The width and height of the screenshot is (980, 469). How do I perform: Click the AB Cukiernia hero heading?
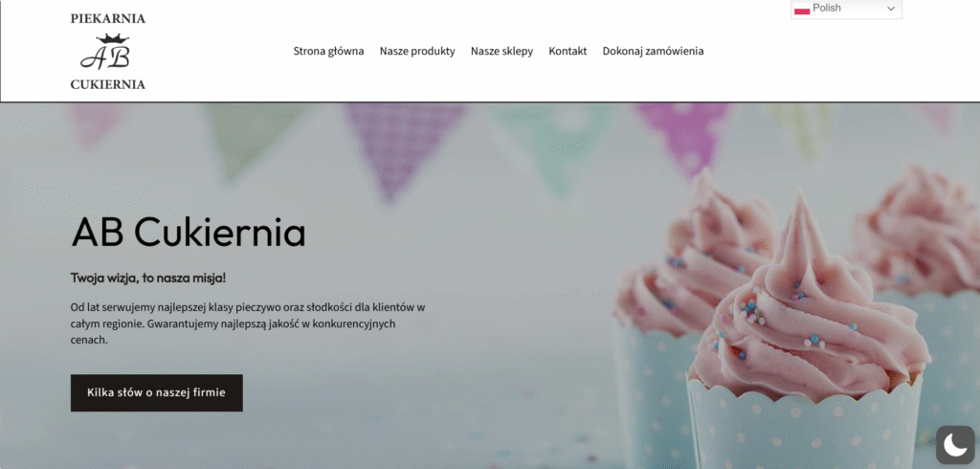(x=189, y=233)
